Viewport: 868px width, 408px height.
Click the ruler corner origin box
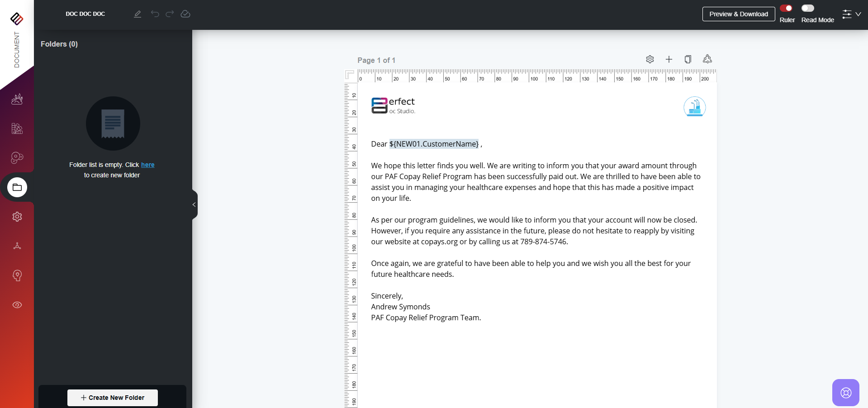pyautogui.click(x=350, y=75)
